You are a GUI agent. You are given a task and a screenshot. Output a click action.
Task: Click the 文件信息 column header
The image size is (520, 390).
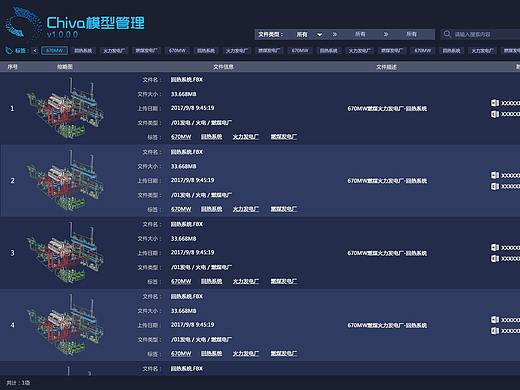tap(223, 67)
